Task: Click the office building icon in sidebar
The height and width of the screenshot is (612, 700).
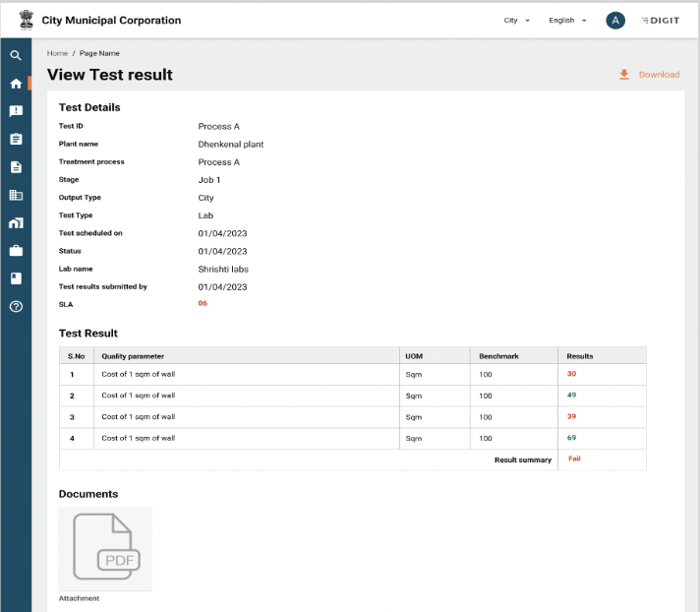Action: [x=15, y=195]
